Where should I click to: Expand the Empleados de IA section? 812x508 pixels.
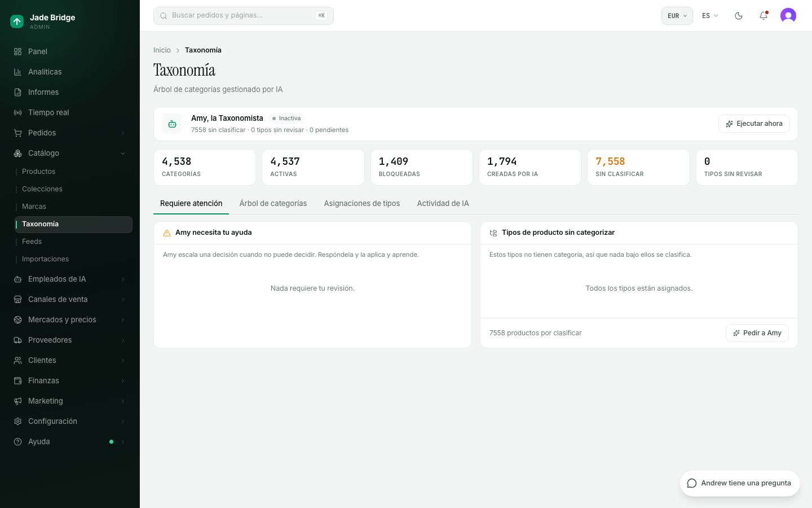coord(70,279)
